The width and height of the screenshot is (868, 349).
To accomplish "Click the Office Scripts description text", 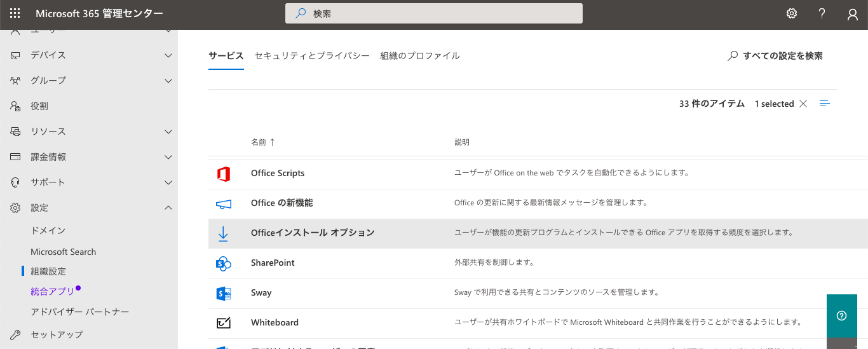I will (572, 173).
